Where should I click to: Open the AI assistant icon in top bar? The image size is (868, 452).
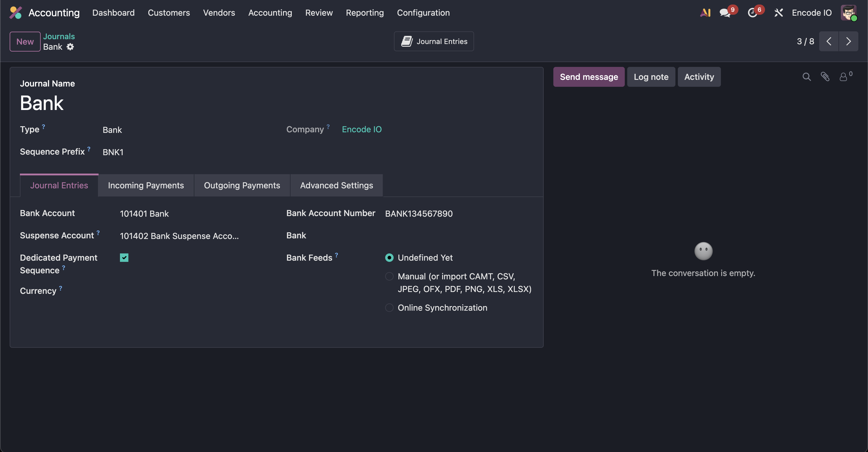(705, 13)
